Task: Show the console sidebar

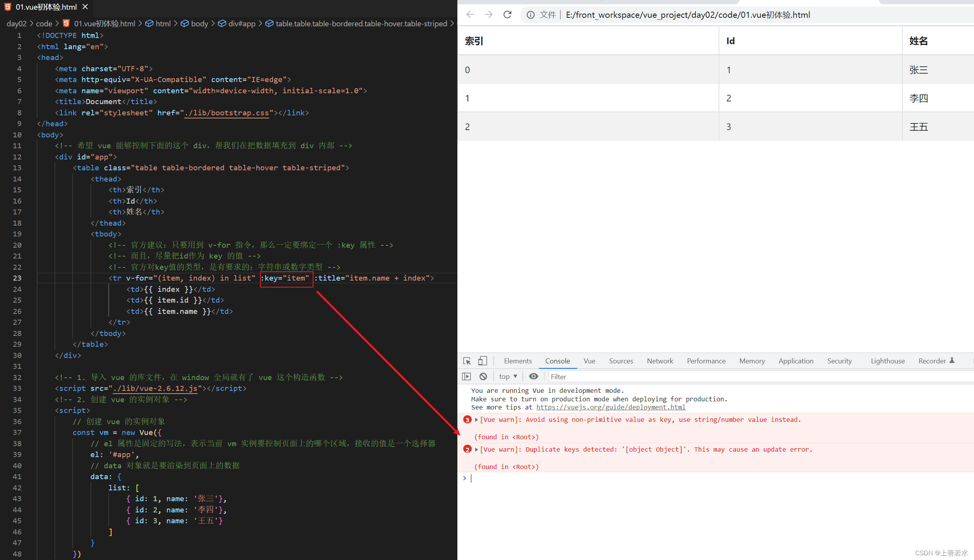Action: pyautogui.click(x=466, y=377)
